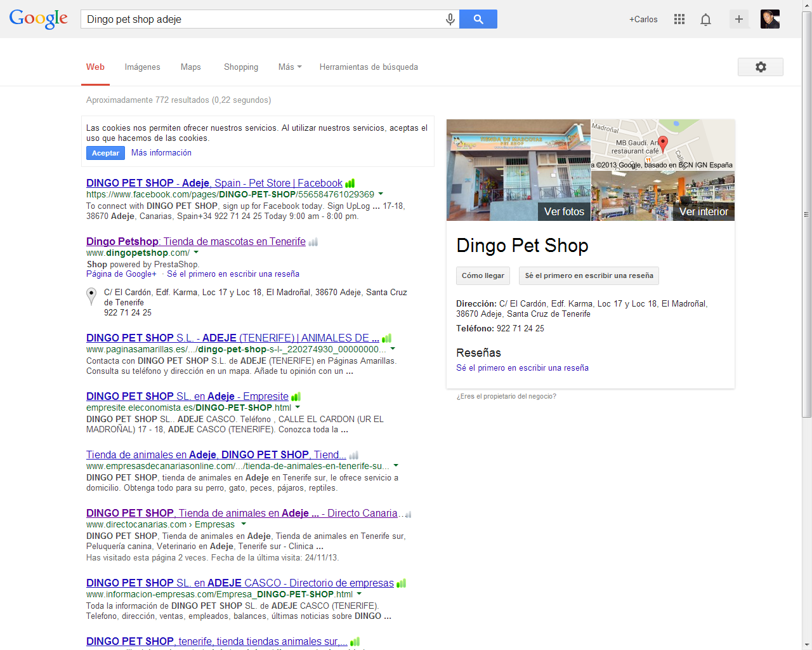Click green rating bars beside Facebook result
The width and height of the screenshot is (812, 650).
pos(350,183)
